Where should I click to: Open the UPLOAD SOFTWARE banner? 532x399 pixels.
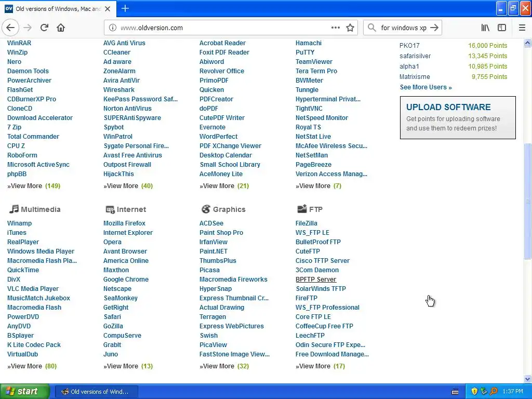tap(458, 117)
